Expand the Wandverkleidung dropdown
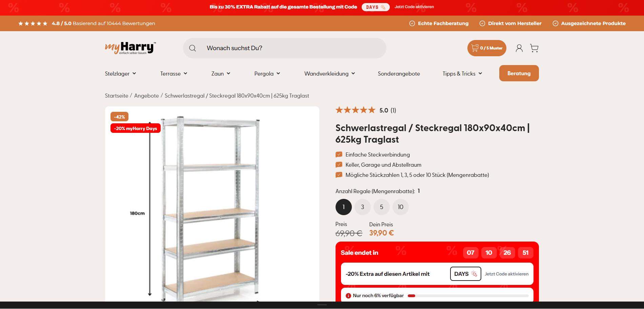This screenshot has height=309, width=644. pos(329,74)
